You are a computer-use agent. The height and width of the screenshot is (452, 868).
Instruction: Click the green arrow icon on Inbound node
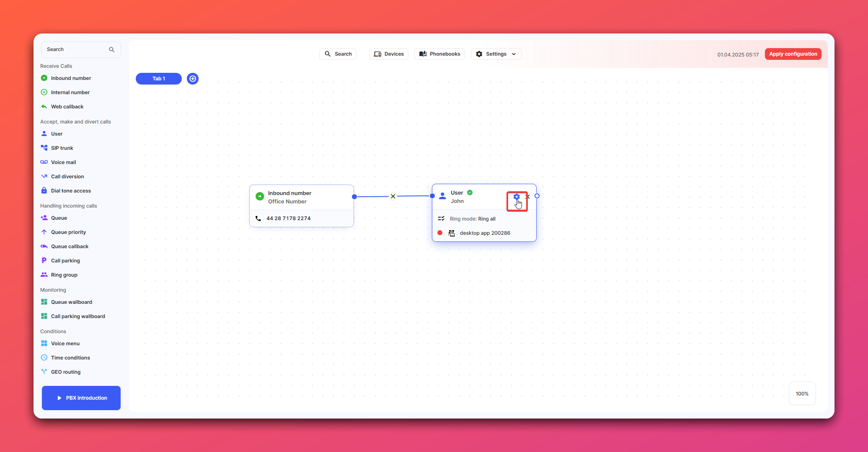click(260, 196)
